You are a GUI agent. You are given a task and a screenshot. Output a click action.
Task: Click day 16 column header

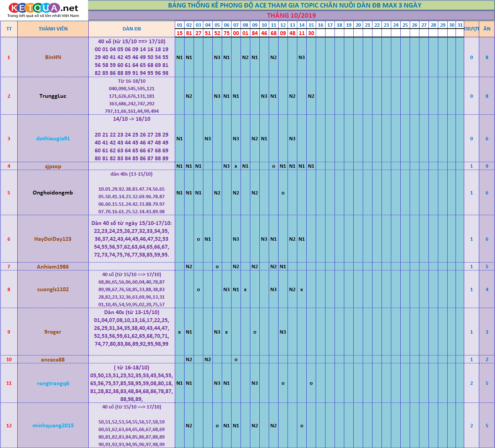point(321,25)
